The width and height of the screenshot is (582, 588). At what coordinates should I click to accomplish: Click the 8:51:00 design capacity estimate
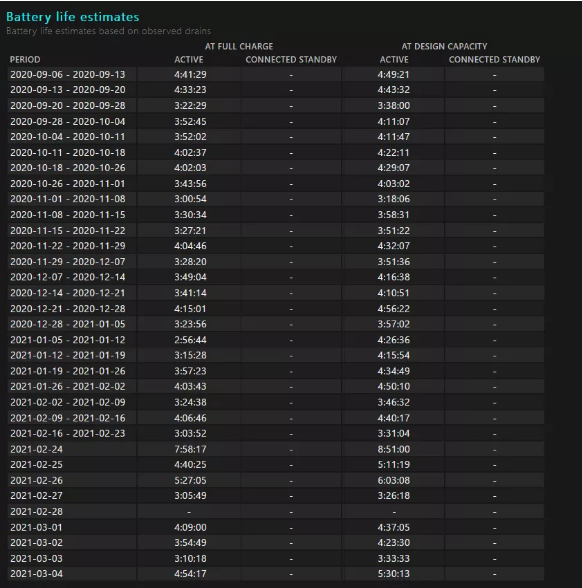tap(393, 449)
